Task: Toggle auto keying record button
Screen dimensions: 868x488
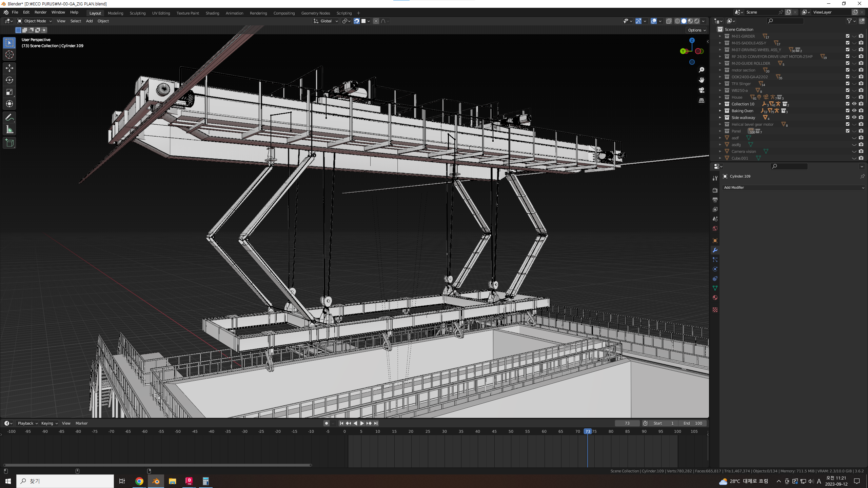Action: (326, 423)
